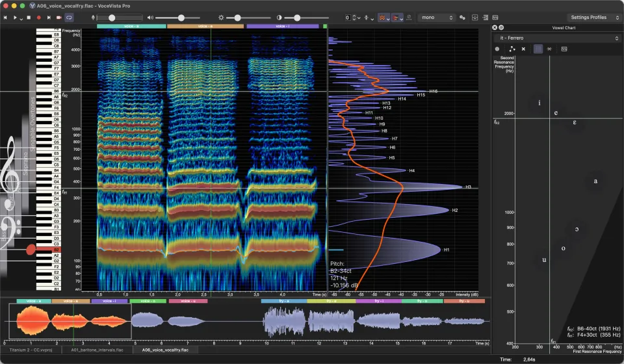Screen dimensions: 624x364
Task: Click the toolbar waveform-in-frame icon
Action: pyautogui.click(x=495, y=18)
